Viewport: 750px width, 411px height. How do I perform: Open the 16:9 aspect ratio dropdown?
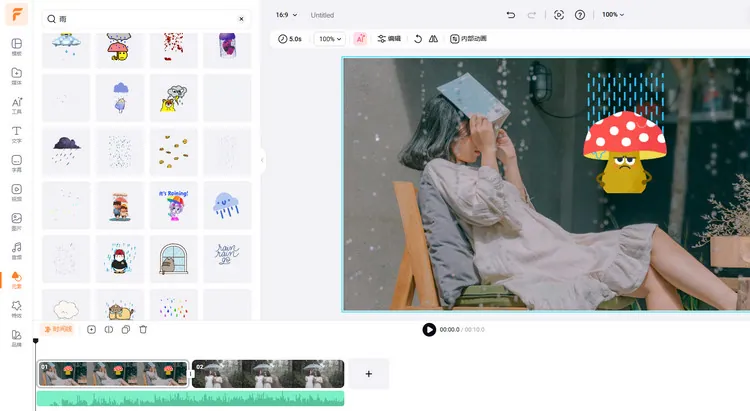287,15
